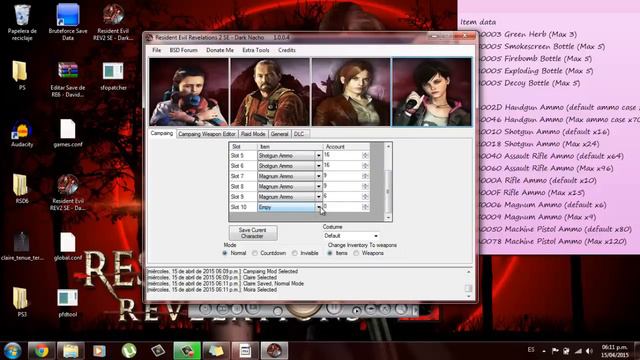Screen dimensions: 640x360
Task: Select the Bruteforce Save Data desktop shortcut
Action: (68, 22)
